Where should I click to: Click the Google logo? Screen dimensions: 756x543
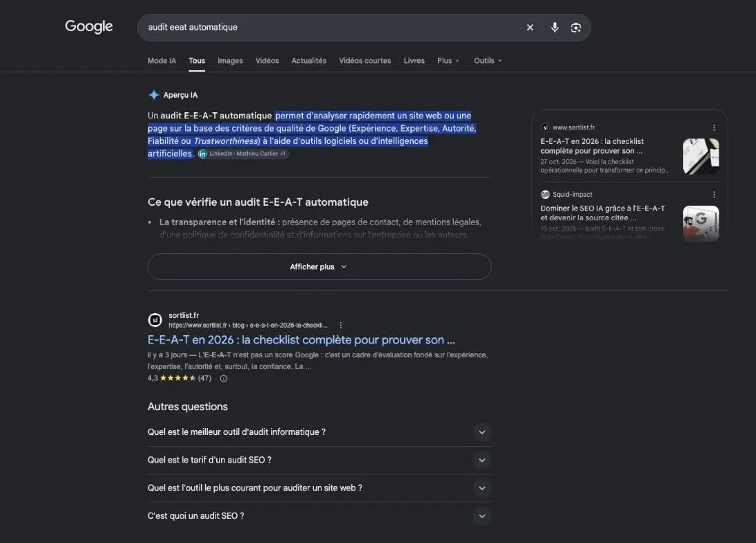[89, 26]
